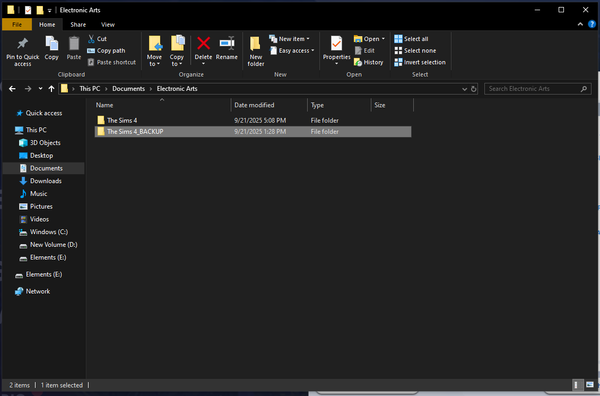Create a New folder
This screenshot has width=600, height=396.
pyautogui.click(x=256, y=51)
